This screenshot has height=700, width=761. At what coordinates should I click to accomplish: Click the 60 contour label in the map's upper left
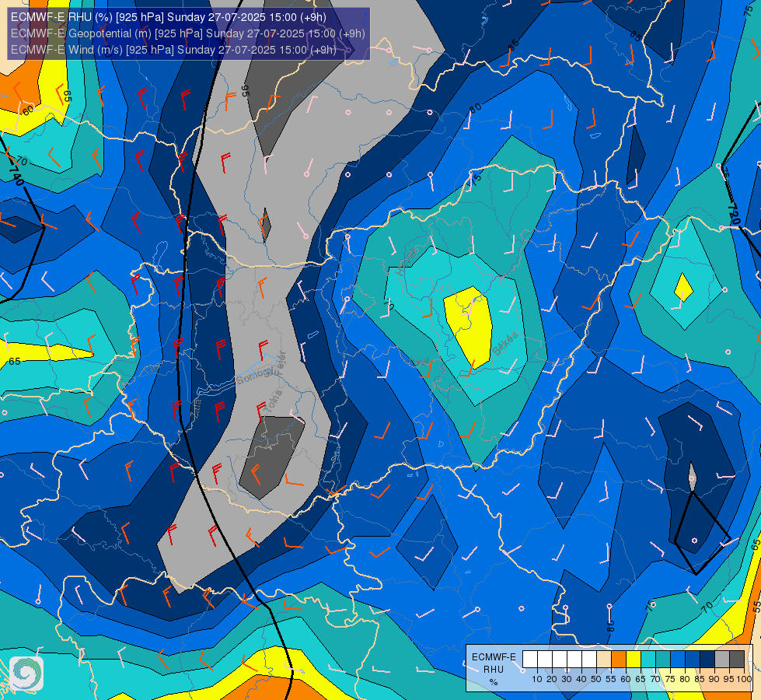click(x=28, y=110)
